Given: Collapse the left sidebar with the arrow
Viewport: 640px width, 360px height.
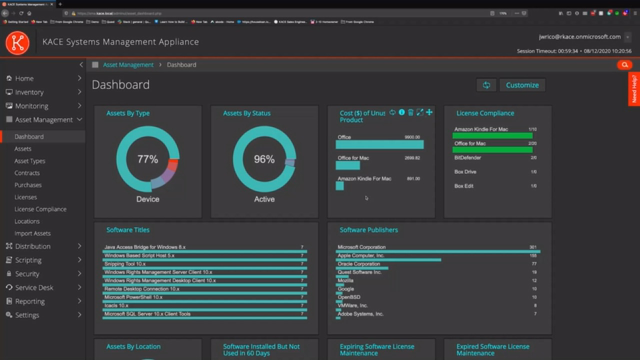Looking at the screenshot, I should click(81, 64).
